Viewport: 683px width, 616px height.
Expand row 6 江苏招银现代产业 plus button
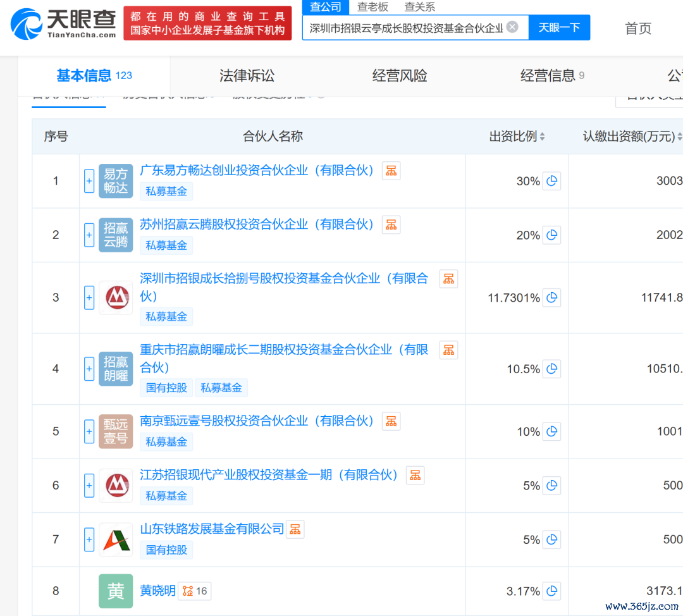[89, 485]
